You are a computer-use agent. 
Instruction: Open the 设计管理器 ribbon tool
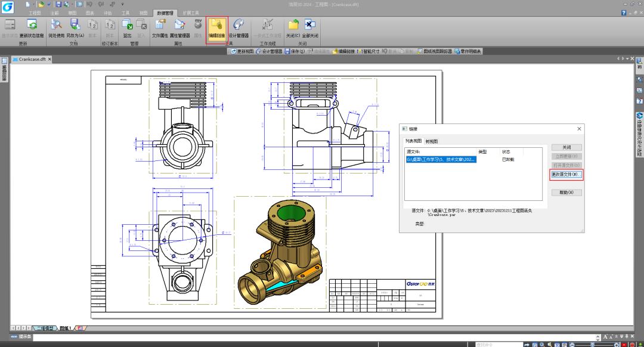(239, 29)
